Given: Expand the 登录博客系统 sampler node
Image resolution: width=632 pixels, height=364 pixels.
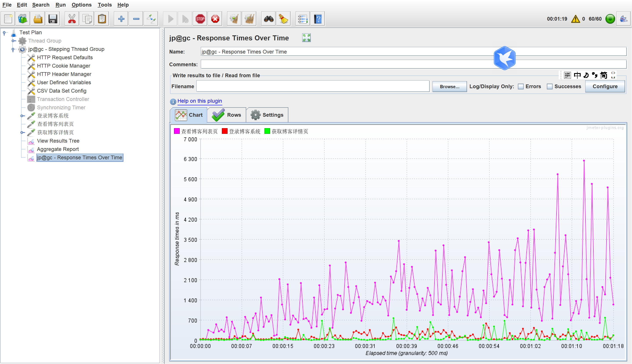Looking at the screenshot, I should (x=22, y=116).
